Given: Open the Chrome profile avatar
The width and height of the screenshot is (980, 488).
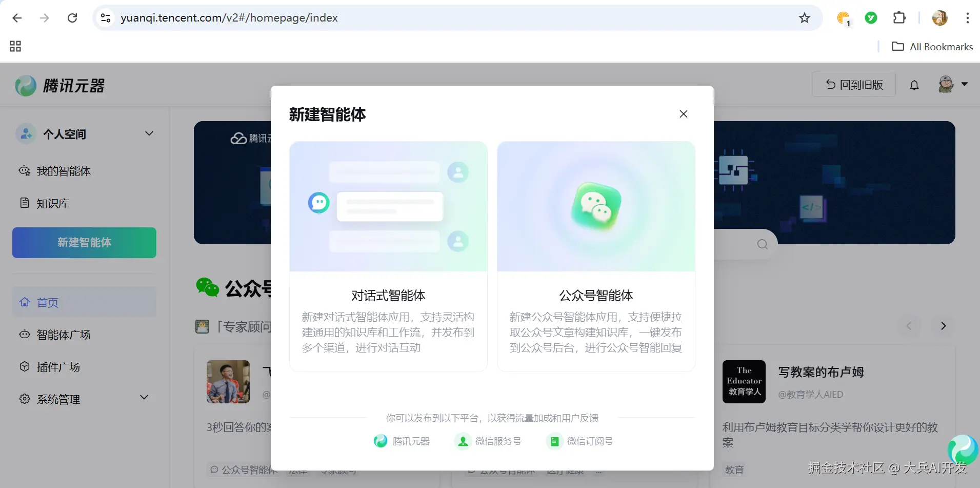Looking at the screenshot, I should click(x=939, y=18).
